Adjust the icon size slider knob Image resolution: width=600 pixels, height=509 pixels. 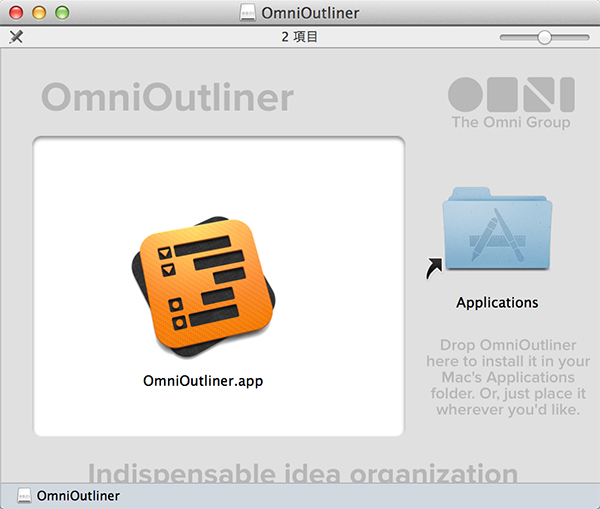pyautogui.click(x=544, y=37)
